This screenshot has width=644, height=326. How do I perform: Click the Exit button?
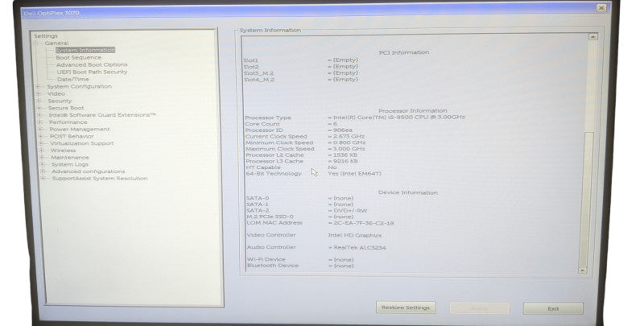[553, 309]
